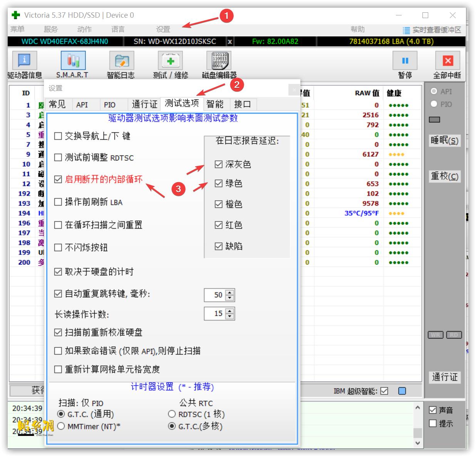Open 实时查看缓冲区 buffer viewer

(x=433, y=30)
